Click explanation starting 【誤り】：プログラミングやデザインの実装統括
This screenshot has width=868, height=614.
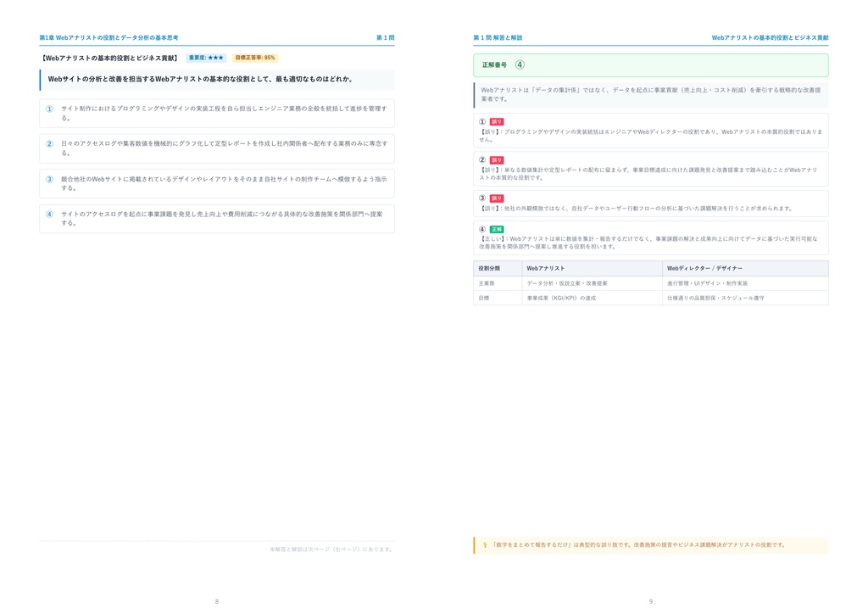tap(650, 136)
